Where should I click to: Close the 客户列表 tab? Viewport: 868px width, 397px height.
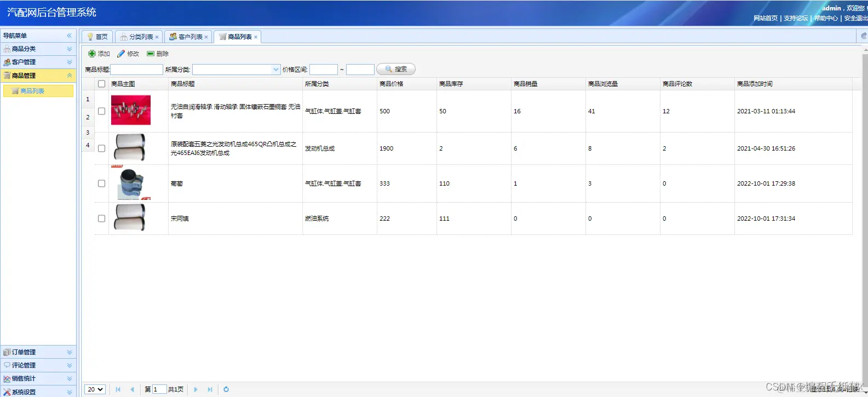(x=206, y=37)
